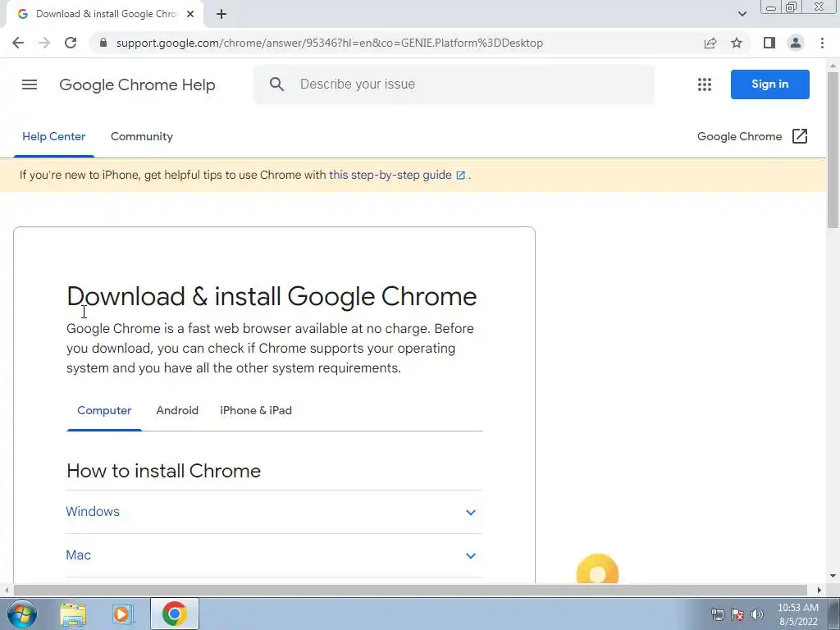Click the Chrome taskbar icon
Screen dimensions: 840x630
click(x=174, y=614)
